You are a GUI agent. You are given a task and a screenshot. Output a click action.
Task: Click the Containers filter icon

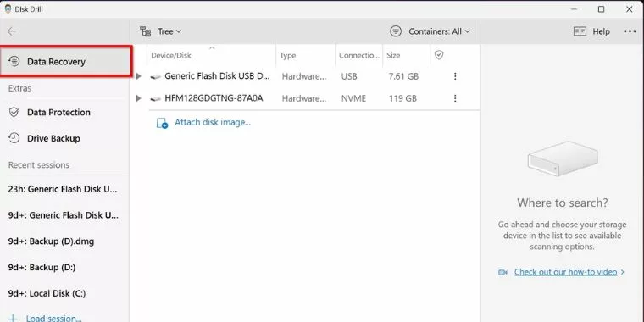tap(396, 31)
